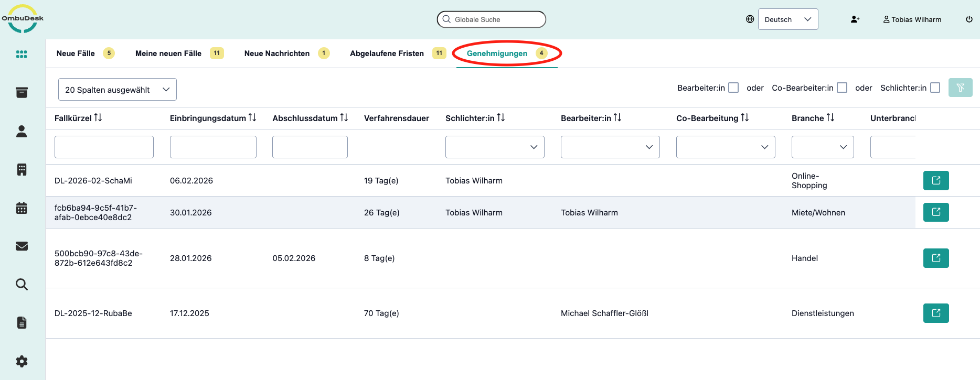Open the Deutsch language dropdown
980x380 pixels.
point(787,19)
